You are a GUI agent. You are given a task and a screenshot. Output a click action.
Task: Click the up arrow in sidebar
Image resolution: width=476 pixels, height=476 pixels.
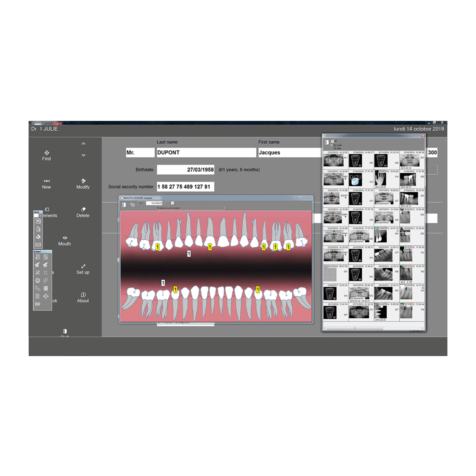pos(84,143)
